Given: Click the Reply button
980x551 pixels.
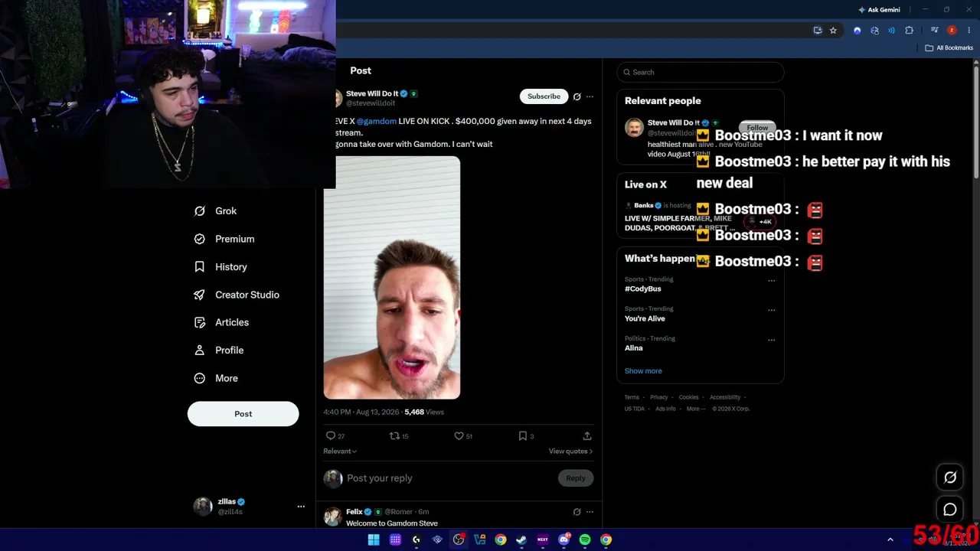Looking at the screenshot, I should point(575,478).
